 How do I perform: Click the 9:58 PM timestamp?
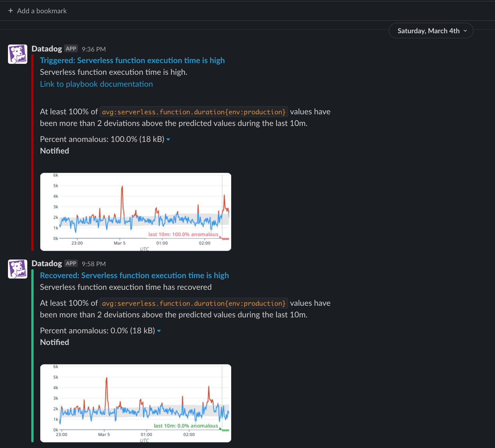pos(94,264)
